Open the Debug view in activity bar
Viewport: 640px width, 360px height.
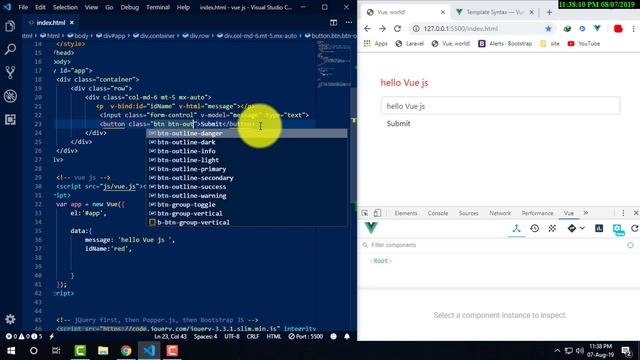click(x=10, y=96)
